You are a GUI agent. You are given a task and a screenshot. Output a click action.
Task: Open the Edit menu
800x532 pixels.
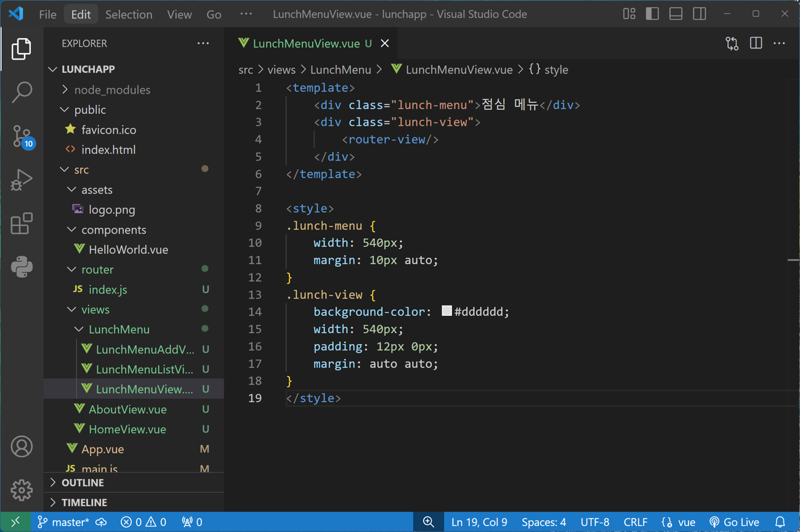pyautogui.click(x=81, y=14)
